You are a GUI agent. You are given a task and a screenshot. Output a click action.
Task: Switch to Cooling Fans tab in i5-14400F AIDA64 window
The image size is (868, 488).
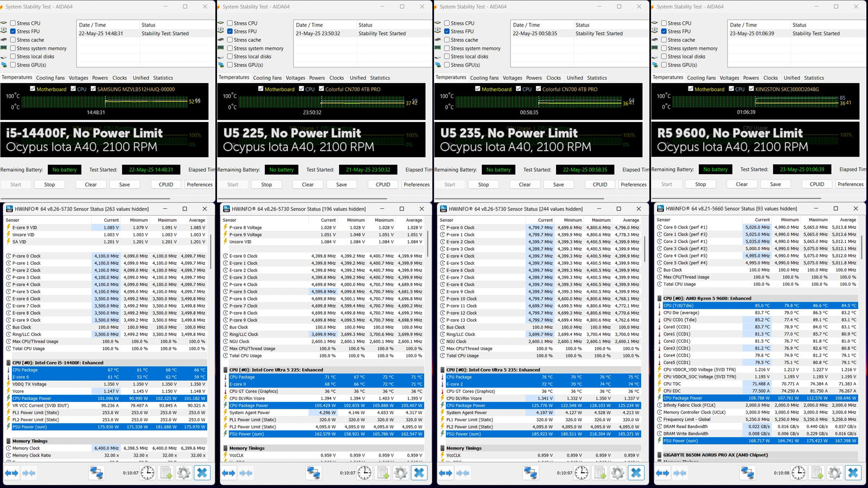pyautogui.click(x=50, y=78)
